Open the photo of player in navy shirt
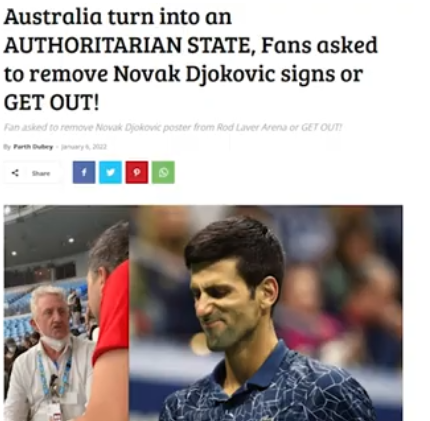The image size is (430, 421). pyautogui.click(x=266, y=313)
